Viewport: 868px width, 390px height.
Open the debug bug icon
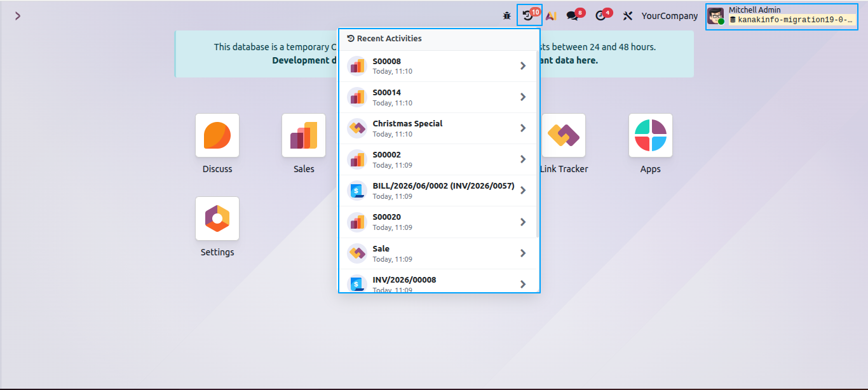coord(506,16)
